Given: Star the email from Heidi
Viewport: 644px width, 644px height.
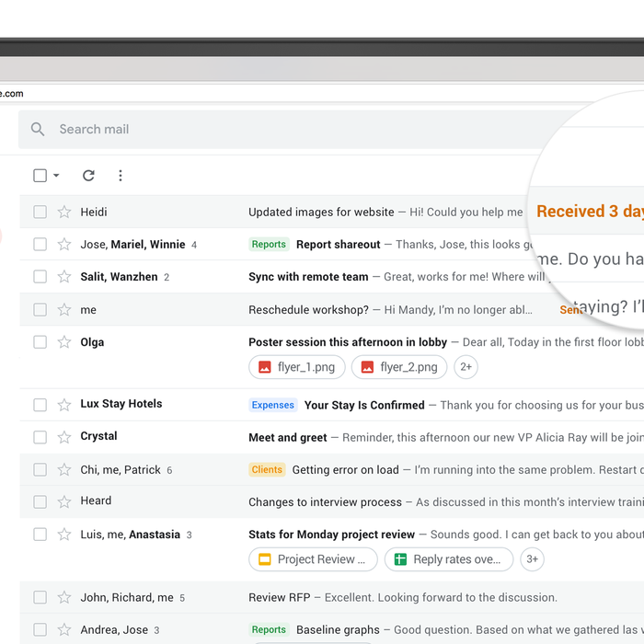Looking at the screenshot, I should pos(64,212).
